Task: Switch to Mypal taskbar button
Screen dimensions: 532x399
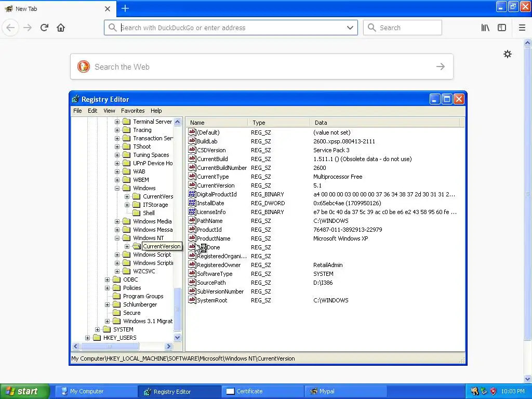Action: [x=345, y=391]
